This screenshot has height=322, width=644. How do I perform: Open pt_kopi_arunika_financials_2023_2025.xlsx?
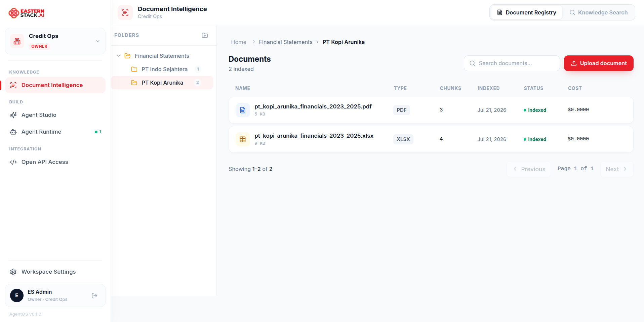pyautogui.click(x=314, y=136)
